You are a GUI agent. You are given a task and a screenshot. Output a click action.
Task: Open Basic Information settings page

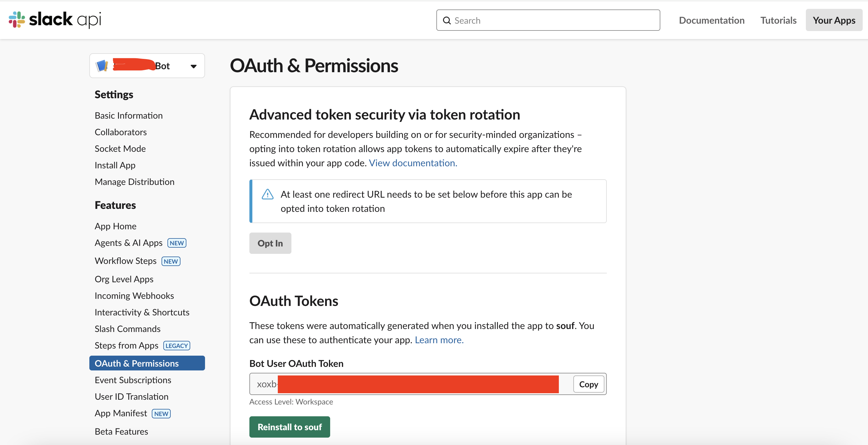[x=128, y=115]
